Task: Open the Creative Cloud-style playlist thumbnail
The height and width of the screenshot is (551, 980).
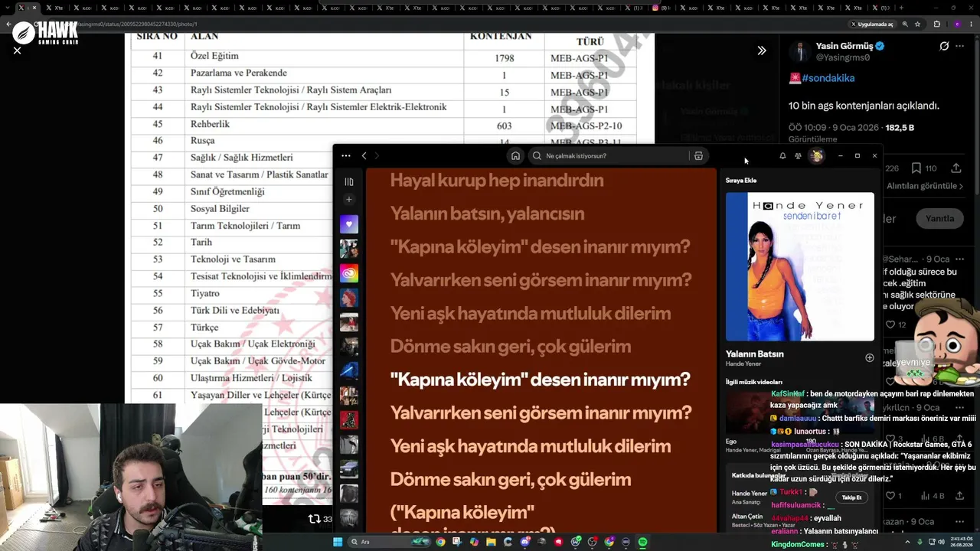Action: (349, 273)
